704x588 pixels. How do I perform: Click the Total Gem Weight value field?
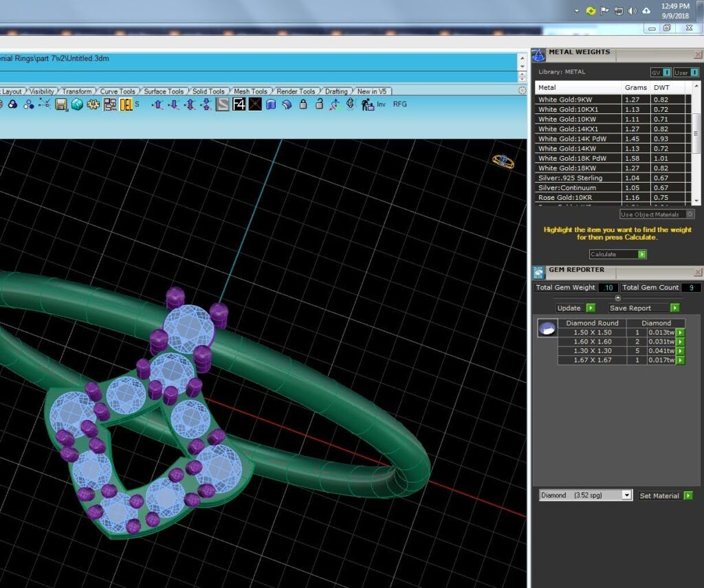tap(608, 288)
